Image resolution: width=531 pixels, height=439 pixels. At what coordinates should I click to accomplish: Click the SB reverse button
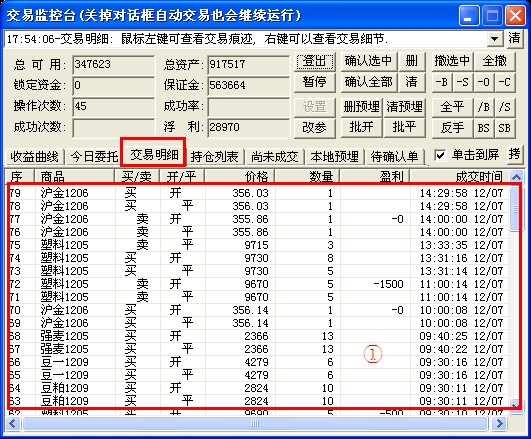tap(505, 128)
